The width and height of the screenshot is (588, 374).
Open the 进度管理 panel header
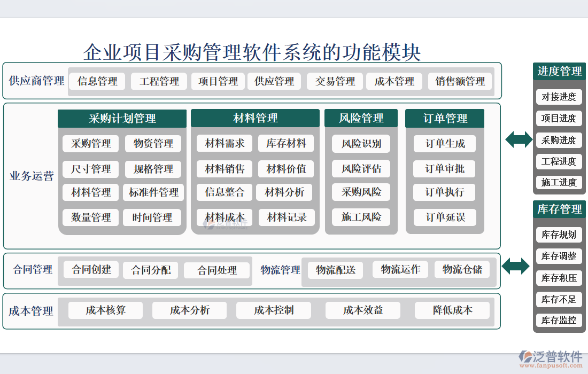(559, 71)
